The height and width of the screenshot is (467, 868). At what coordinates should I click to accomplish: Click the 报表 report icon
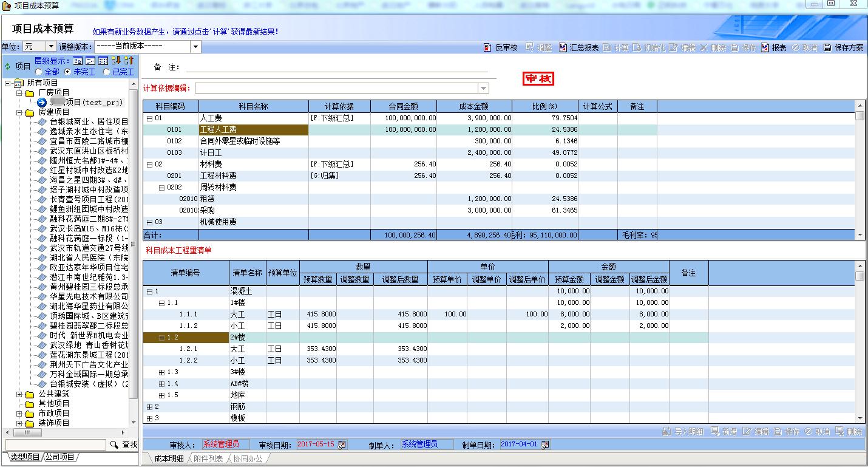tap(765, 47)
